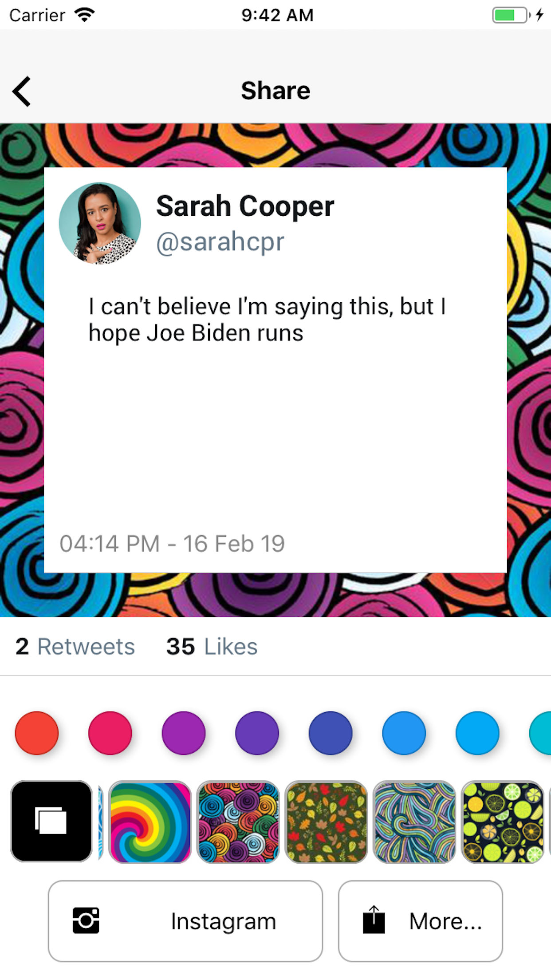The width and height of the screenshot is (551, 980).
Task: Tap the profile avatar in tweet card
Action: (x=100, y=223)
